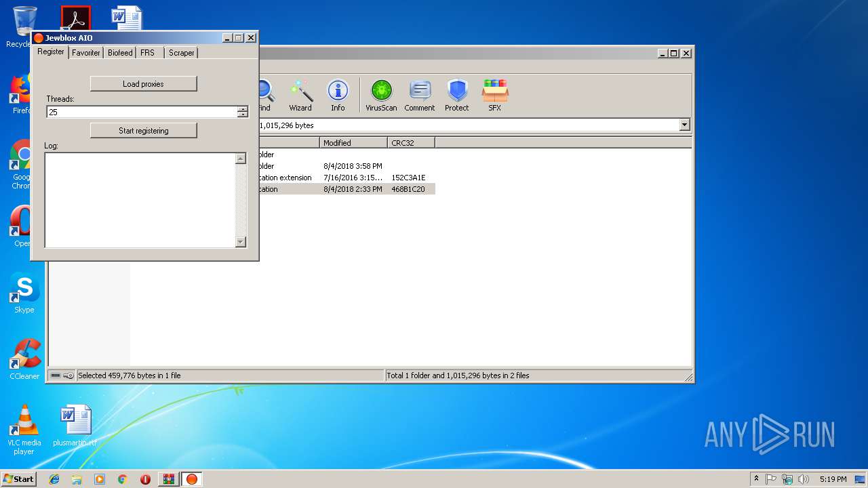Screen dimensions: 868x488
Task: Switch to the Register tab
Action: [51, 52]
